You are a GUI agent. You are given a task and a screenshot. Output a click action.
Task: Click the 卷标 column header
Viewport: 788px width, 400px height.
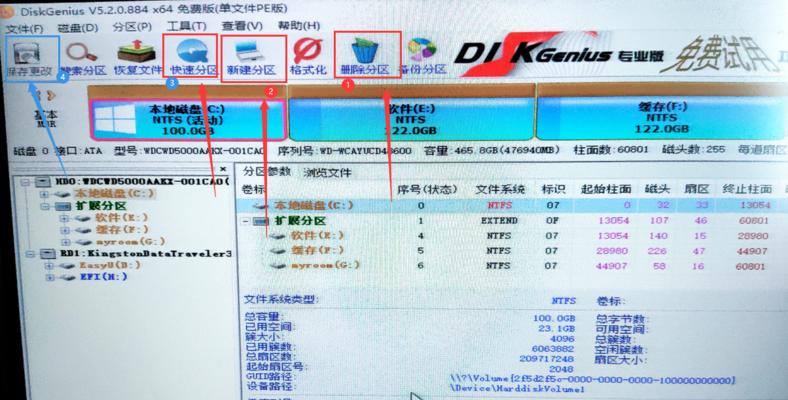tap(254, 189)
